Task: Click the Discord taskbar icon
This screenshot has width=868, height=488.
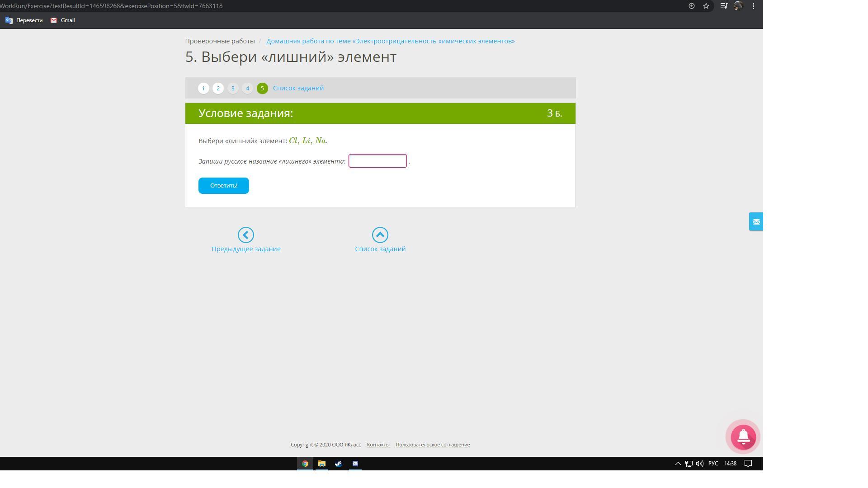Action: pyautogui.click(x=355, y=464)
